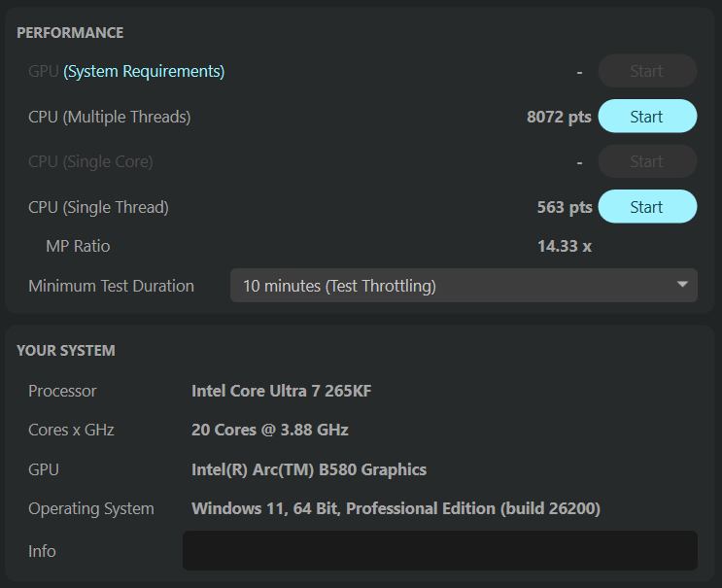722x588 pixels.
Task: Click the Info label
Action: click(42, 551)
